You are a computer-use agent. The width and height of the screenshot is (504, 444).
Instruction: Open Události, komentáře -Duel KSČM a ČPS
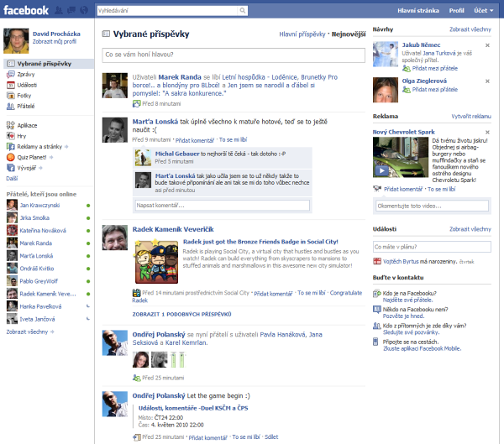193,408
